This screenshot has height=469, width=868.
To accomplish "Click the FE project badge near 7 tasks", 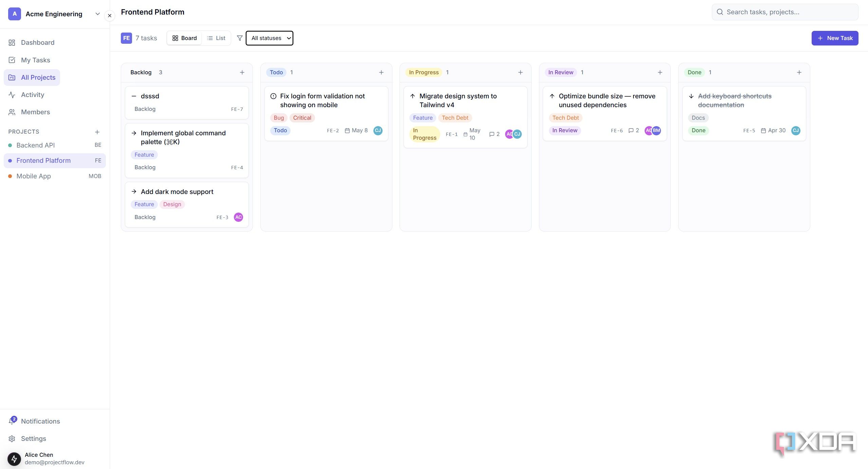I will [126, 38].
